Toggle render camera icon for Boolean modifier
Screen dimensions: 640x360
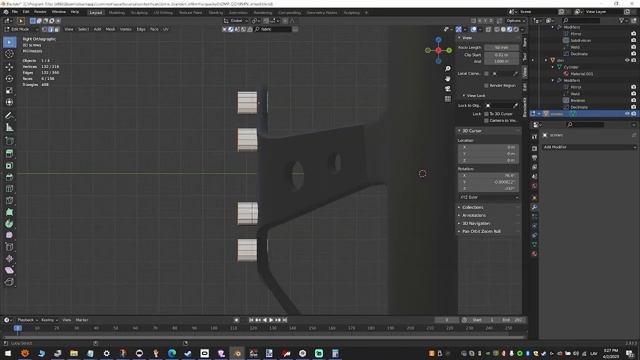633,100
